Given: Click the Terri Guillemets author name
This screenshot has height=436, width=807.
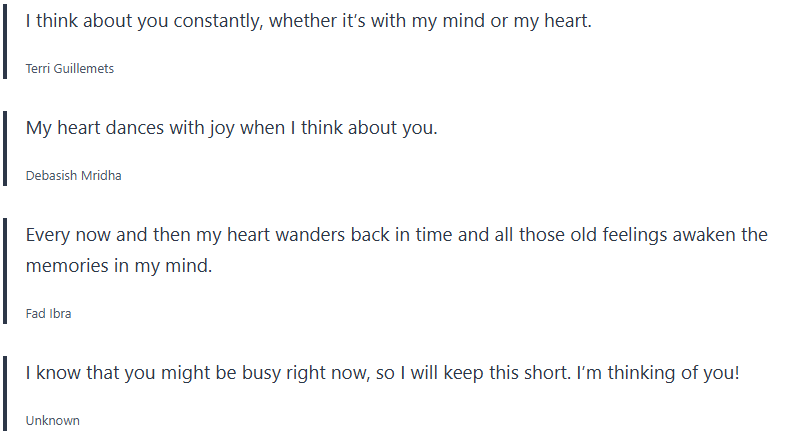Looking at the screenshot, I should pyautogui.click(x=70, y=69).
